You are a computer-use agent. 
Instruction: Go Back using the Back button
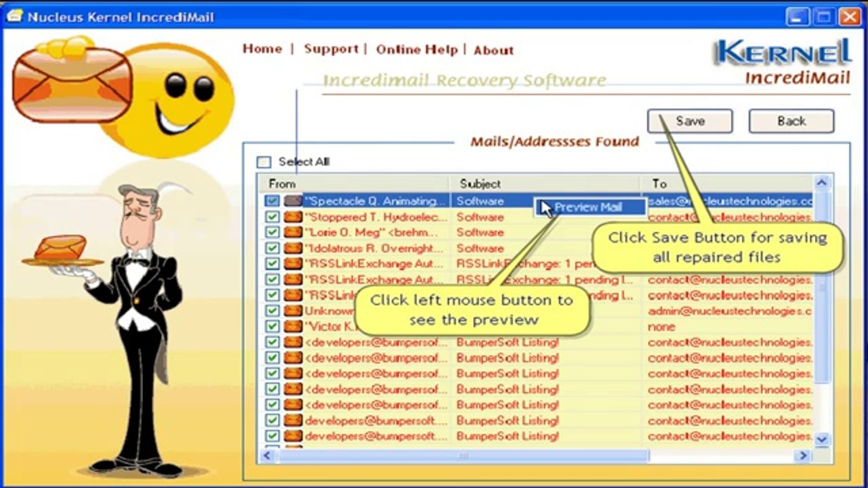tap(791, 121)
